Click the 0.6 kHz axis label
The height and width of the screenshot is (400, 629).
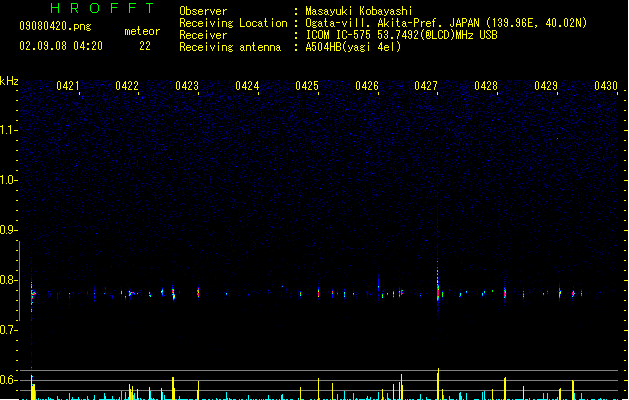click(x=8, y=380)
